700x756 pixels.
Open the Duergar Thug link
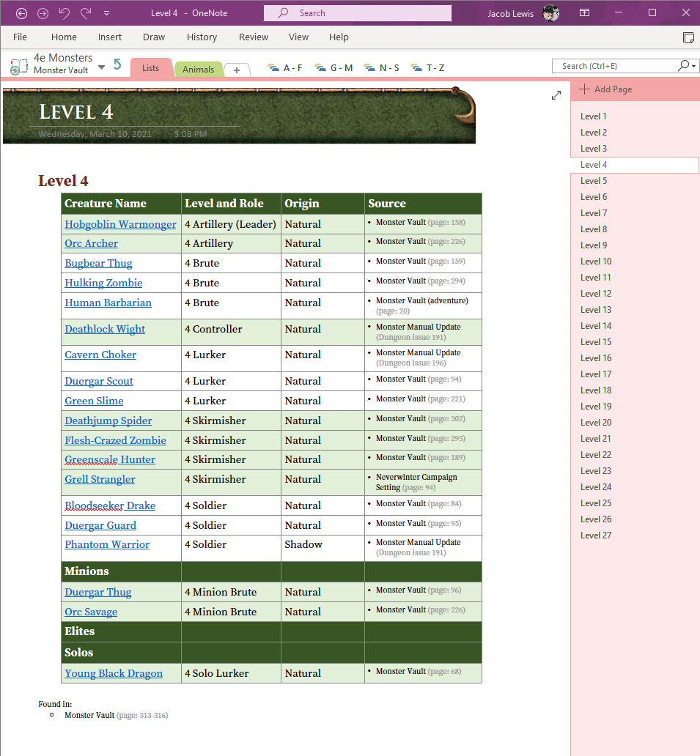tap(98, 592)
